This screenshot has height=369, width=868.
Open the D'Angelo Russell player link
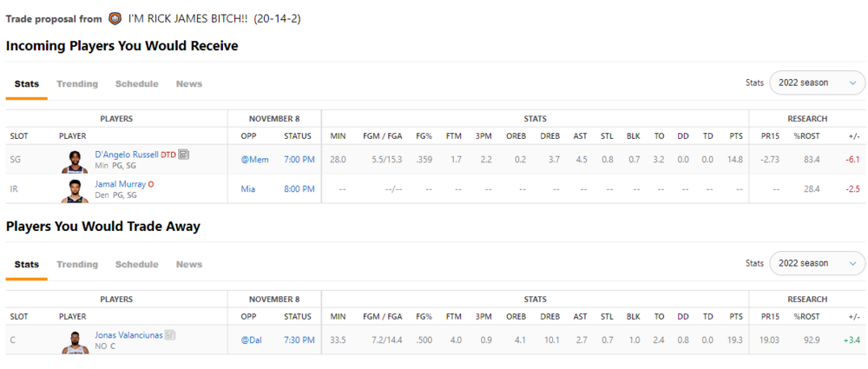tap(127, 155)
